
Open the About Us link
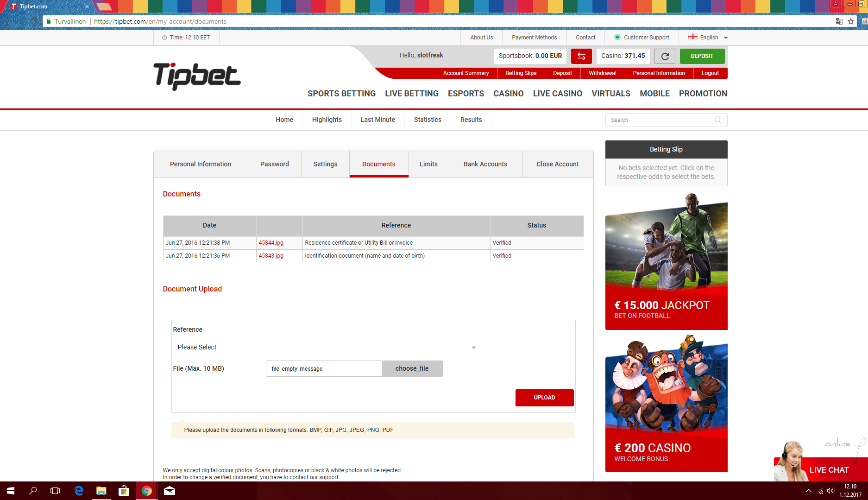[x=482, y=38]
